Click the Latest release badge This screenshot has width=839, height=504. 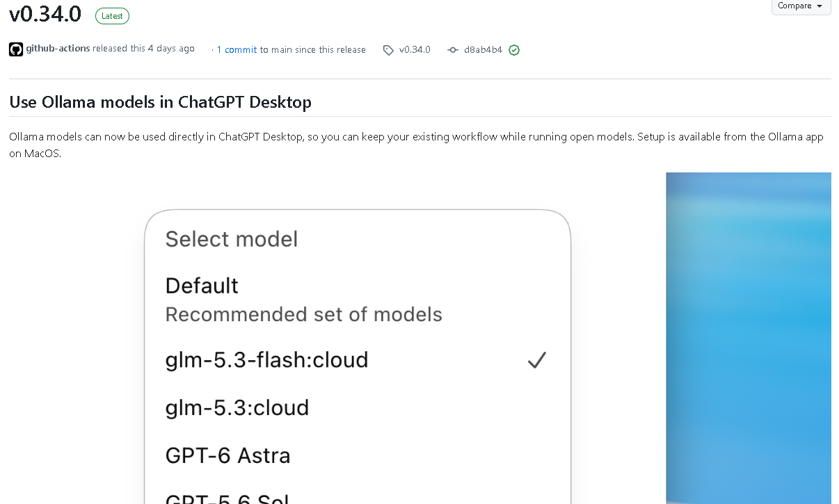112,16
